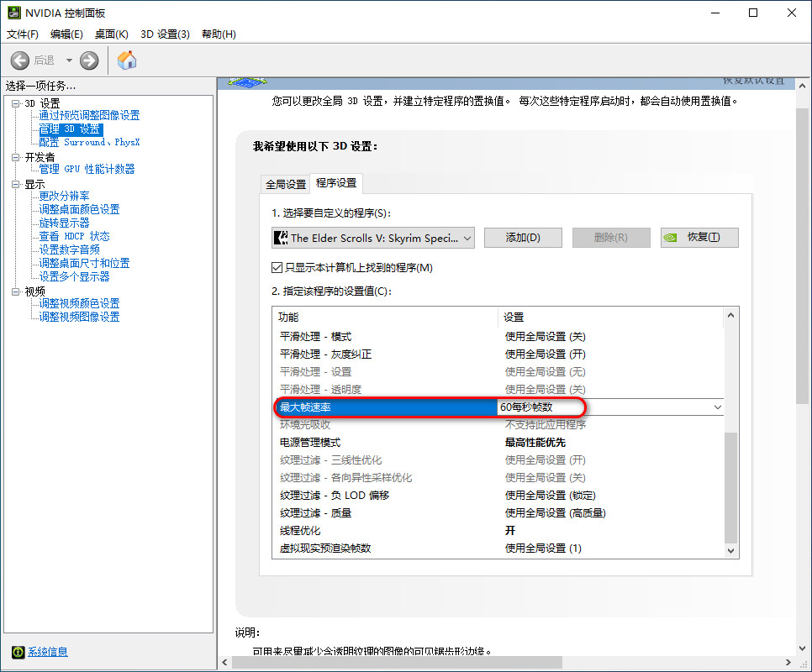Open the back history dropdown arrow
Image resolution: width=812 pixels, height=672 pixels.
[x=69, y=60]
